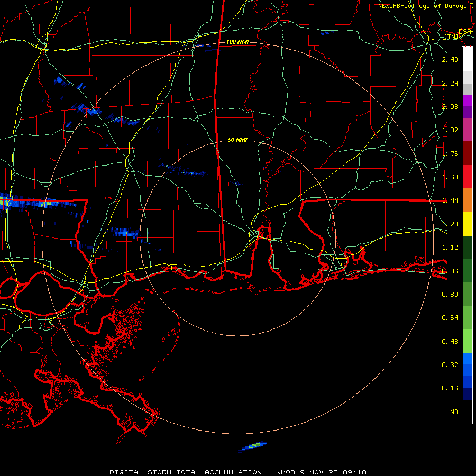Viewport: 476px width, 476px height.
Task: Click the 0.32 legend value
Action: pyautogui.click(x=450, y=365)
